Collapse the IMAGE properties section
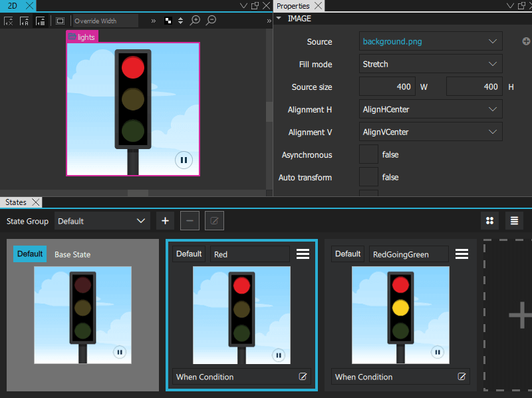This screenshot has height=398, width=532. (x=279, y=19)
